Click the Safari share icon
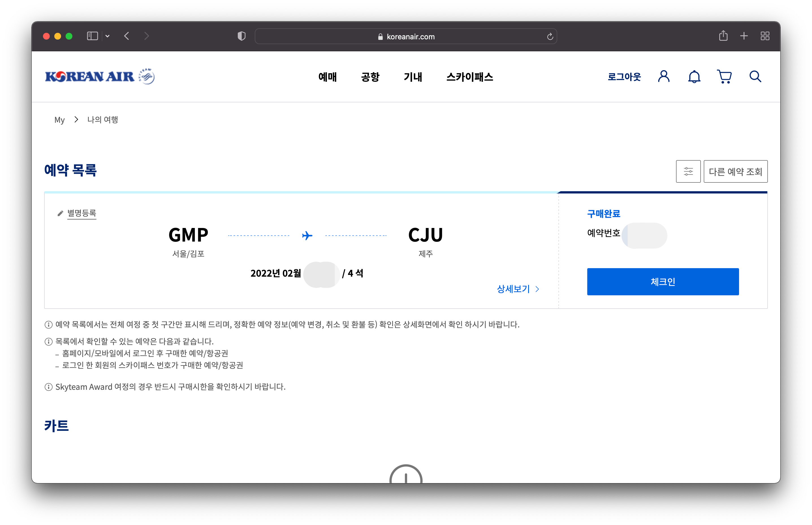Image resolution: width=812 pixels, height=525 pixels. 723,36
